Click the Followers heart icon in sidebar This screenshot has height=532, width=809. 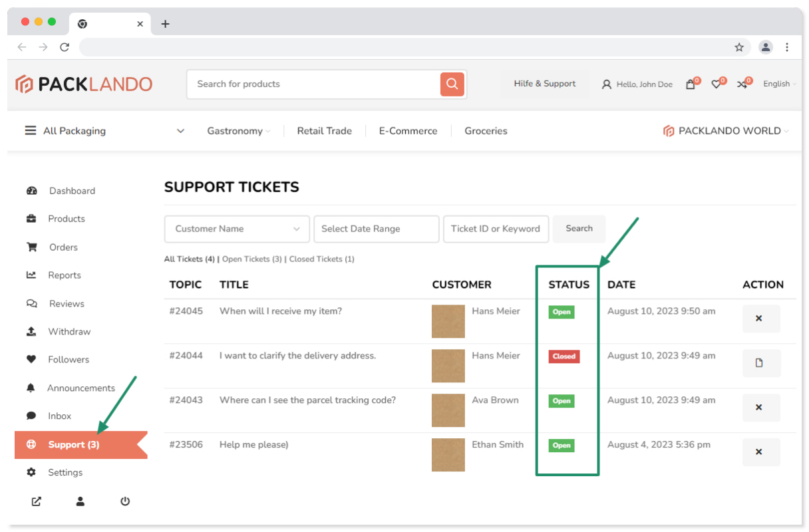click(31, 359)
